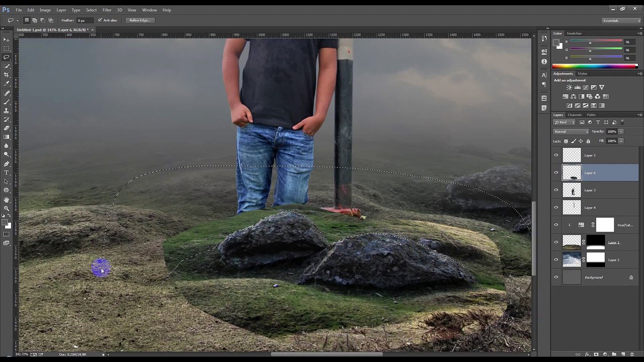Screen dimensions: 644x362
Task: Open the Layers panel options menu
Action: (639, 115)
